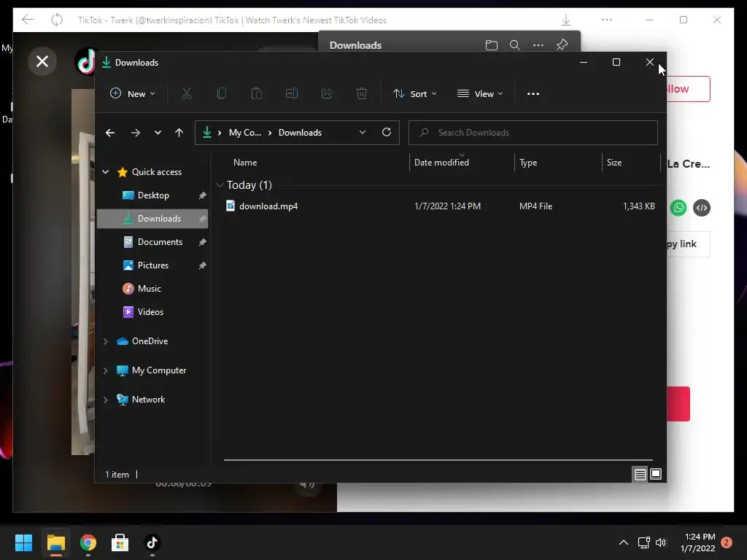Open Google Chrome from the taskbar
This screenshot has width=747, height=560.
(x=88, y=542)
